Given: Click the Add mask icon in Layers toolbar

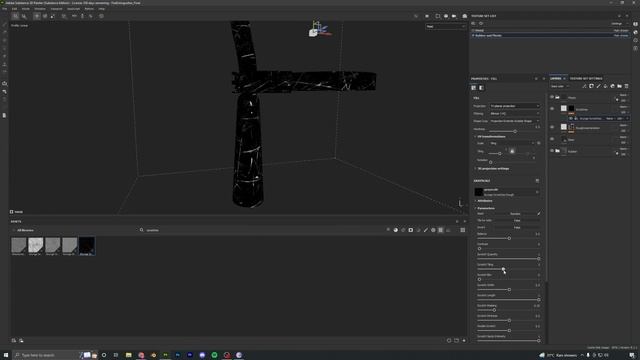Looking at the screenshot, I should click(x=591, y=86).
